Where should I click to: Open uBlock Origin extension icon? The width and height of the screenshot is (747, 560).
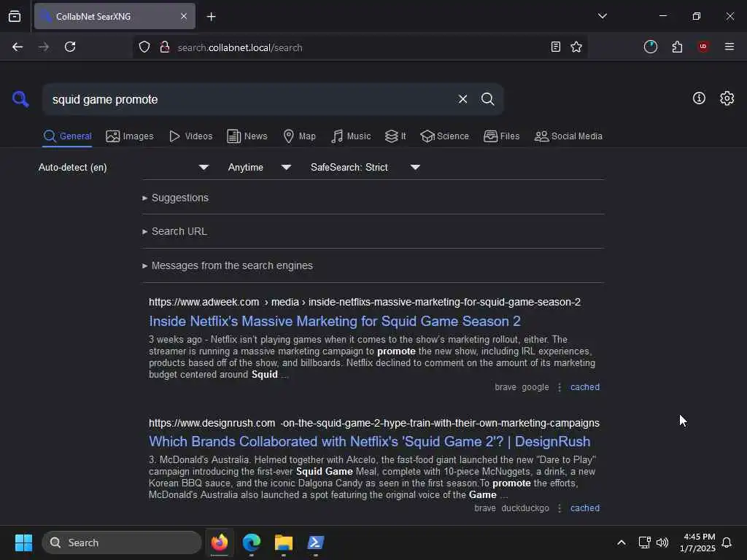[x=703, y=47]
